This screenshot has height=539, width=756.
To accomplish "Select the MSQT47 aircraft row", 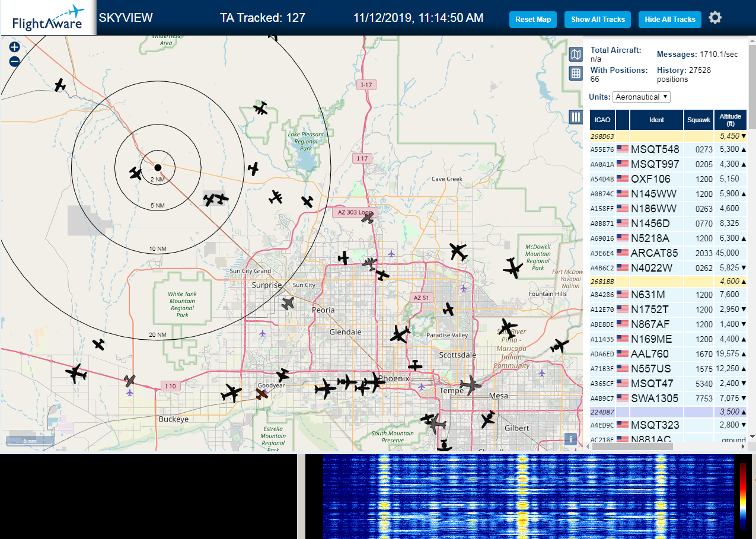I will click(668, 384).
